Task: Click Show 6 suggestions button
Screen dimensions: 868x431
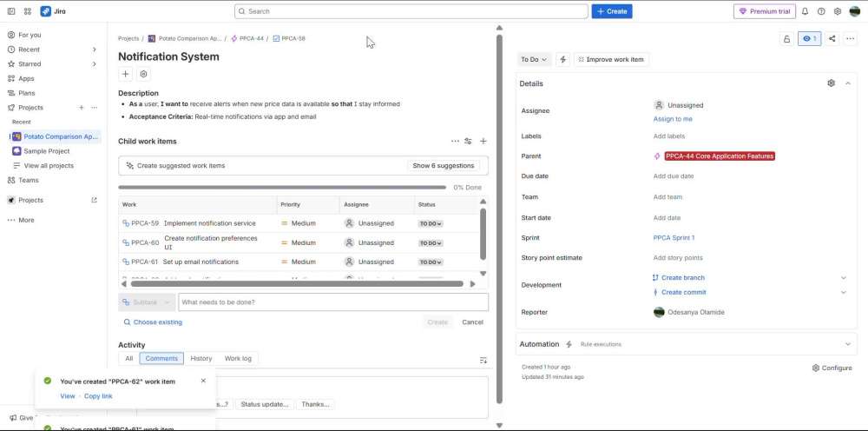Action: [x=444, y=166]
